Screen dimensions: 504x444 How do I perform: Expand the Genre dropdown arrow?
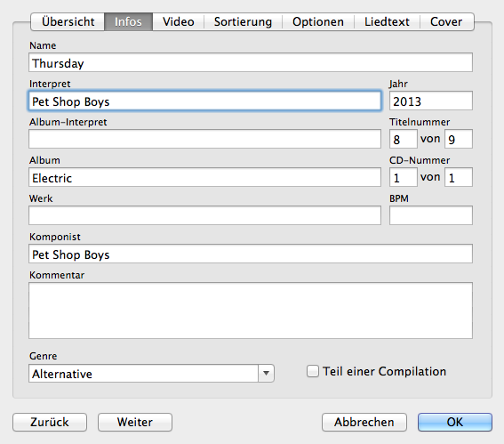click(266, 373)
